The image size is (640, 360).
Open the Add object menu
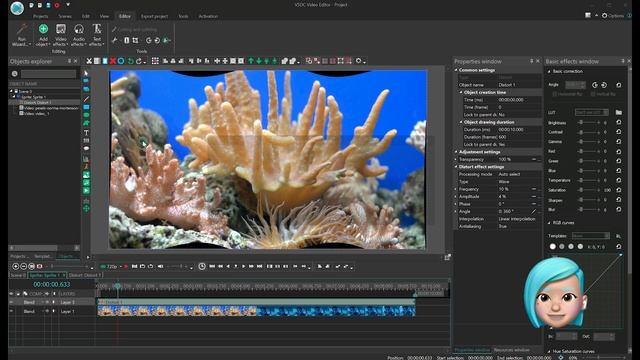43,35
